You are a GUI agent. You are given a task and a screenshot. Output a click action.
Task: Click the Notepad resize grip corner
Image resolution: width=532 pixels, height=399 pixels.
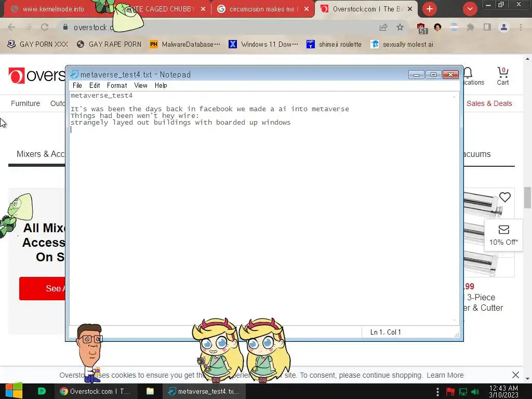pos(457,335)
